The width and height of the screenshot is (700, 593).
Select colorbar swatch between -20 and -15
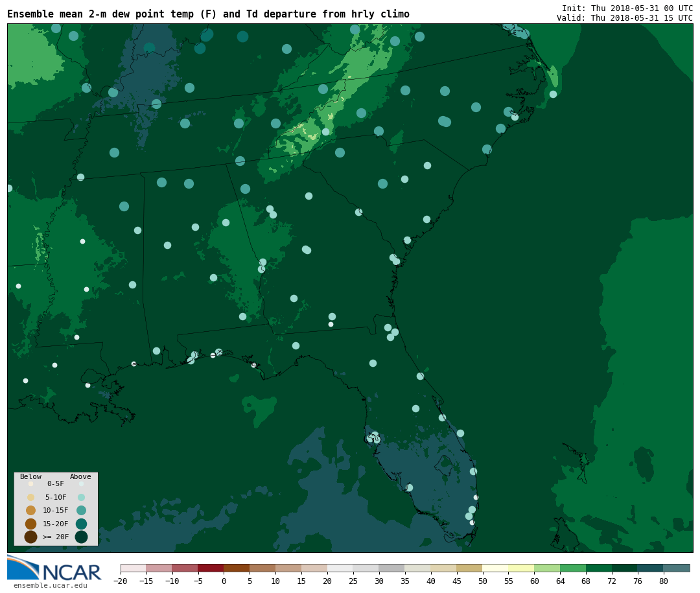133,568
